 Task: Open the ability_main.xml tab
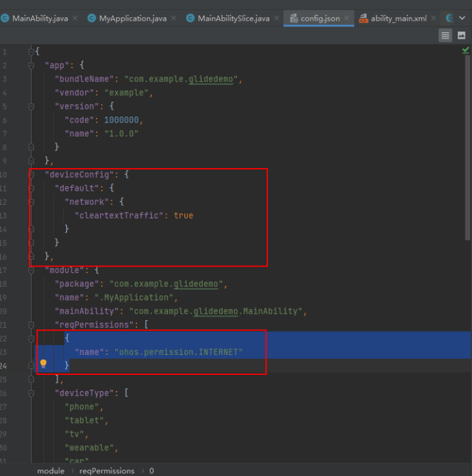coord(399,19)
